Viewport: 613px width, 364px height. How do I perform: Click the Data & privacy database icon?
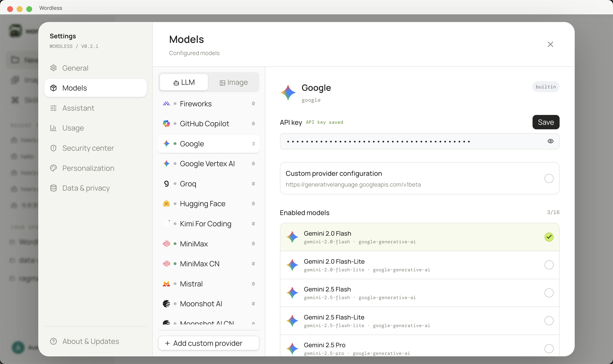coord(53,188)
